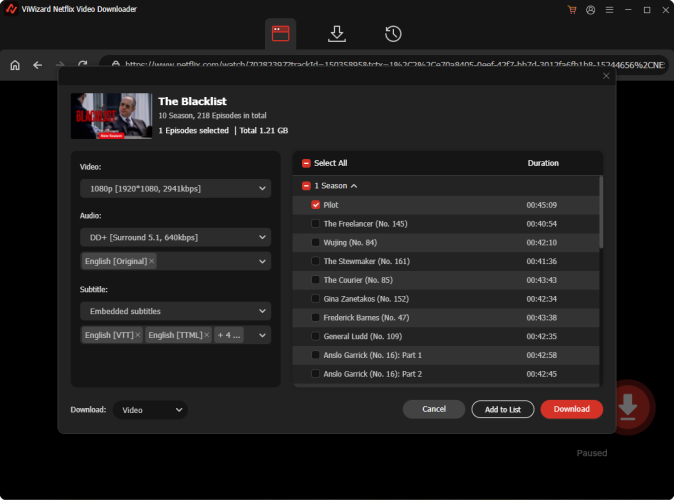Click the Add to List button
The height and width of the screenshot is (500, 674).
tap(502, 409)
